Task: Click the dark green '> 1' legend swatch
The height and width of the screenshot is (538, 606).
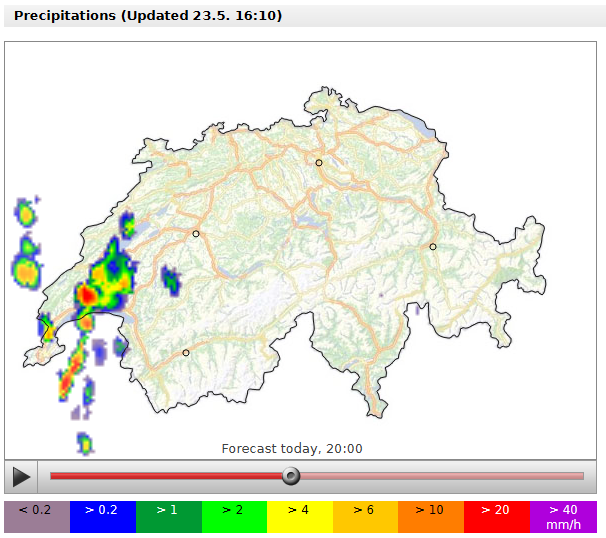Action: pos(168,517)
